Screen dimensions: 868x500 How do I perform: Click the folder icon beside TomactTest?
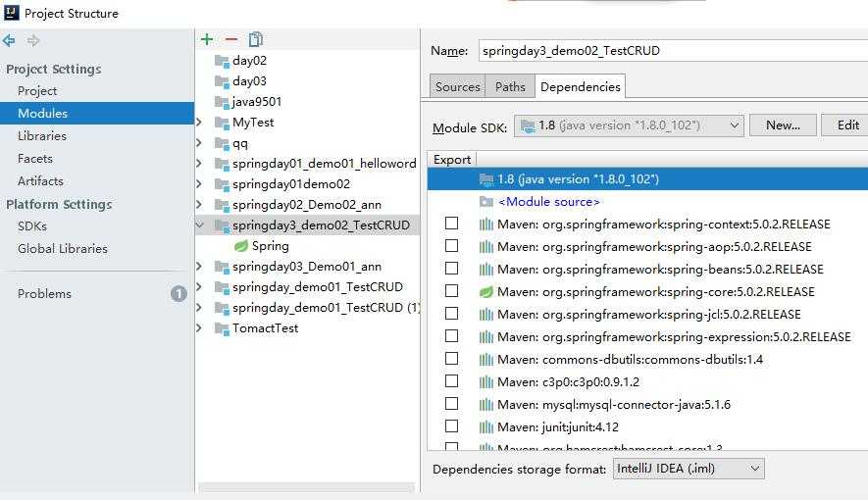[x=222, y=328]
